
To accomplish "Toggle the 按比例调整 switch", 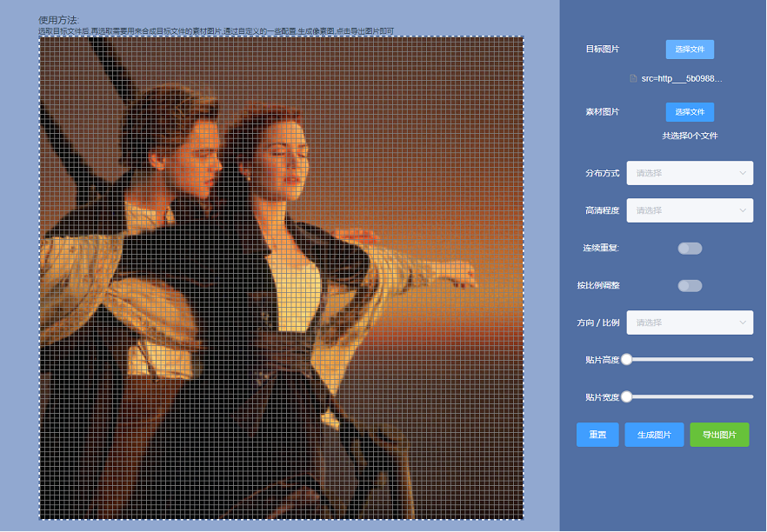I will coord(690,285).
